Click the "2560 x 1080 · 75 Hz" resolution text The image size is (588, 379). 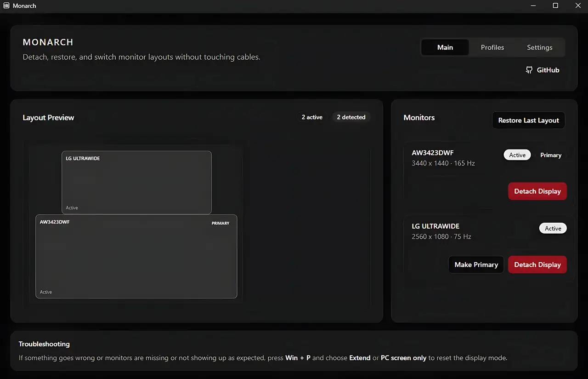pyautogui.click(x=441, y=237)
